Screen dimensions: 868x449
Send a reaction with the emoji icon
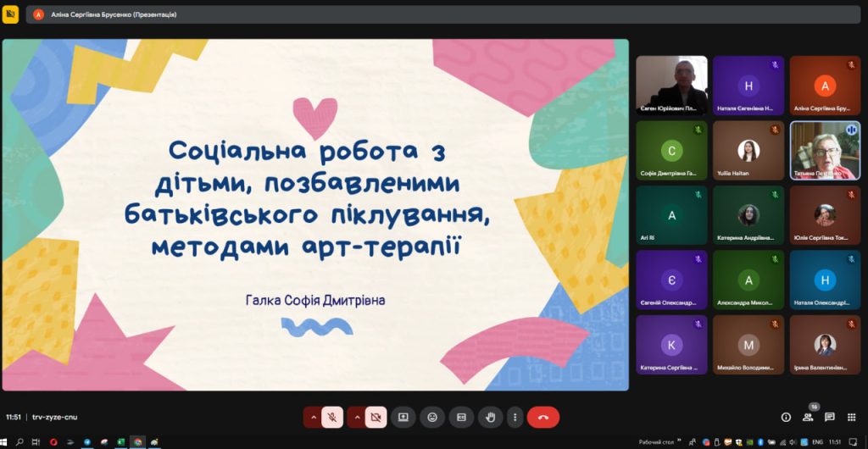click(x=432, y=417)
